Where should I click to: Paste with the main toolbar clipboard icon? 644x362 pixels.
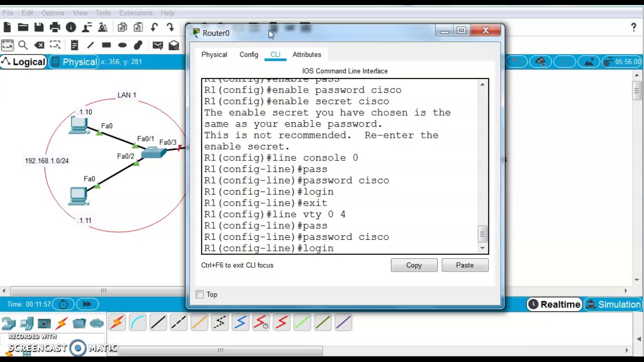[138, 27]
